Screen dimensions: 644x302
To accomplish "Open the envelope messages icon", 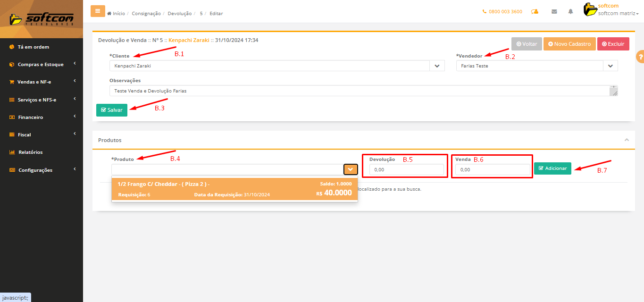I will 554,12.
